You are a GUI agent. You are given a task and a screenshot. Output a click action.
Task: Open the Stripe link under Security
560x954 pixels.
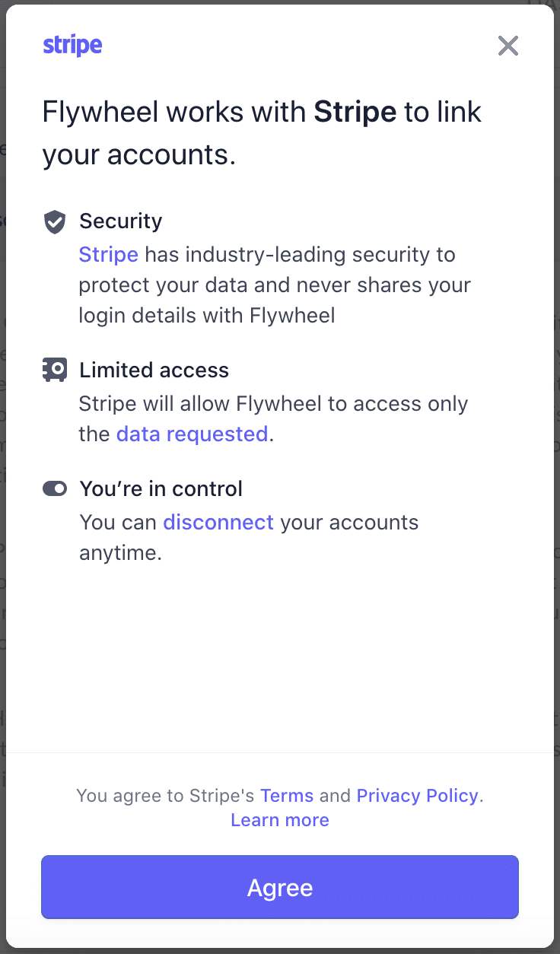point(108,254)
